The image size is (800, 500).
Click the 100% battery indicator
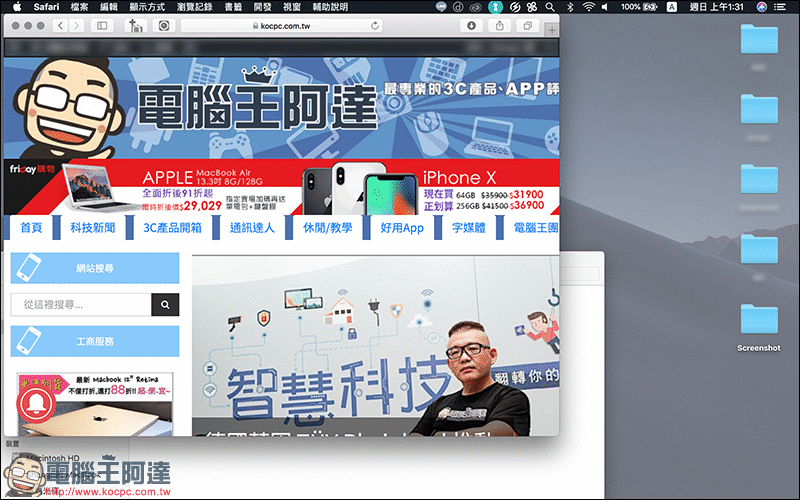tap(639, 7)
